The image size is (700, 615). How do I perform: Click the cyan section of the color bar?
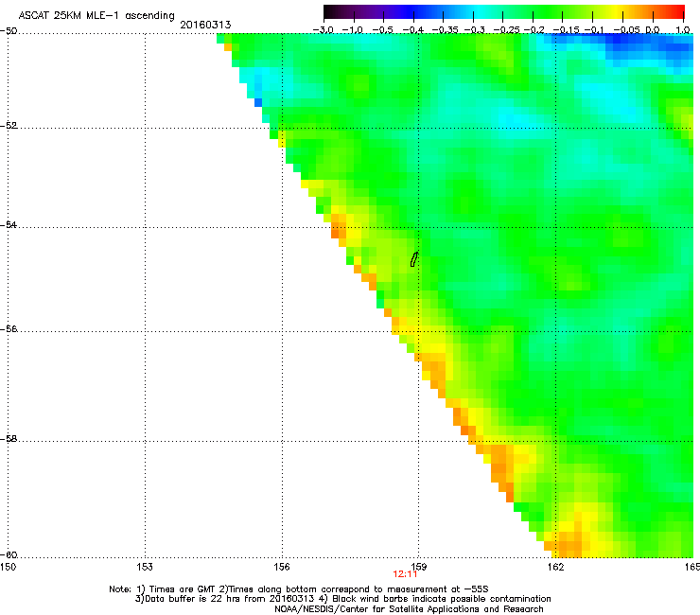[x=478, y=11]
